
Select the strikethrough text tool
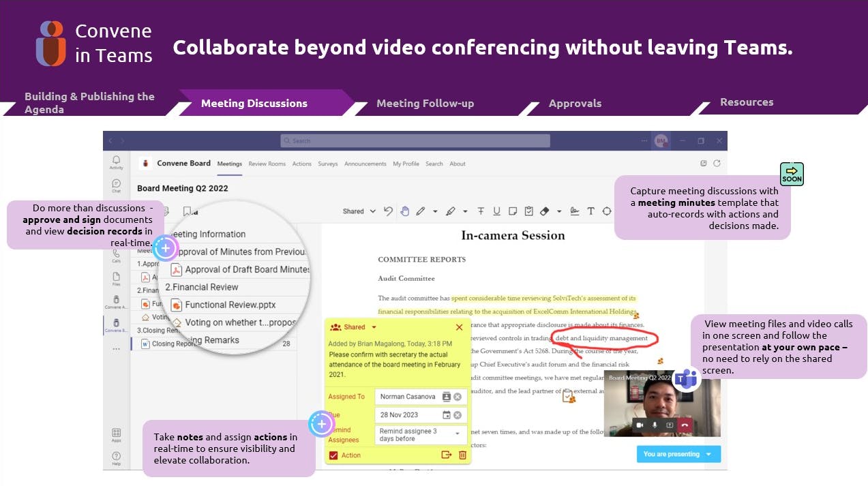pyautogui.click(x=481, y=211)
